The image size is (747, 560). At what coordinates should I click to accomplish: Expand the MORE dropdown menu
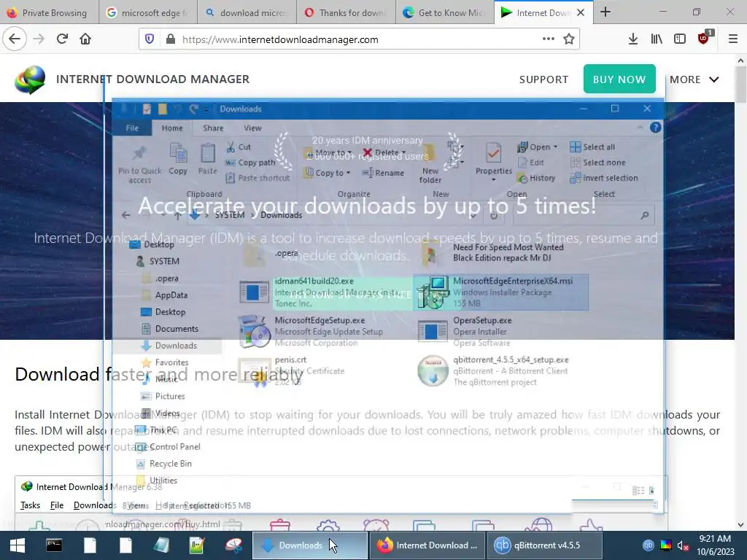pos(694,79)
